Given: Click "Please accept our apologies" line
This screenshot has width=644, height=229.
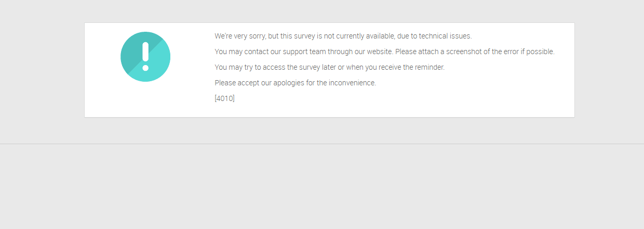Looking at the screenshot, I should [x=295, y=83].
